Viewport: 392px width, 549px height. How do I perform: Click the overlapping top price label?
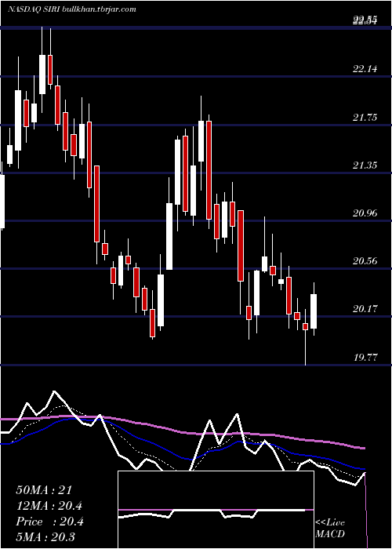click(365, 20)
